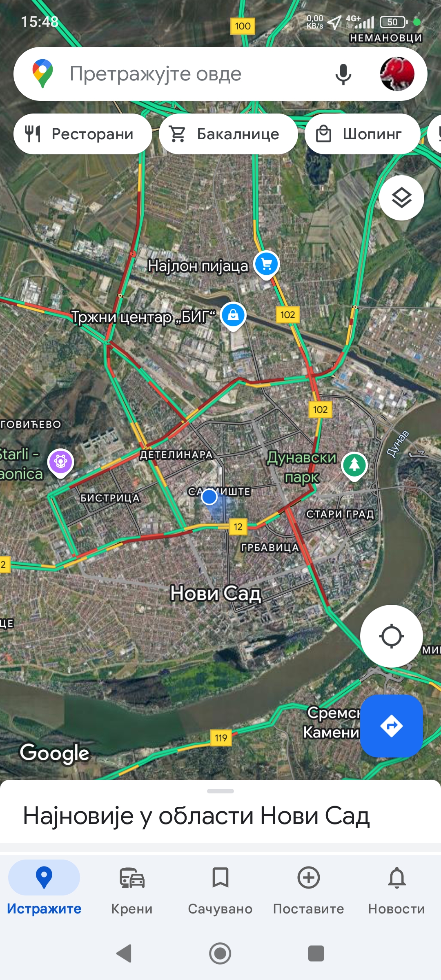Tap the Android back navigation button
Screen dimensions: 441x980
point(124,953)
